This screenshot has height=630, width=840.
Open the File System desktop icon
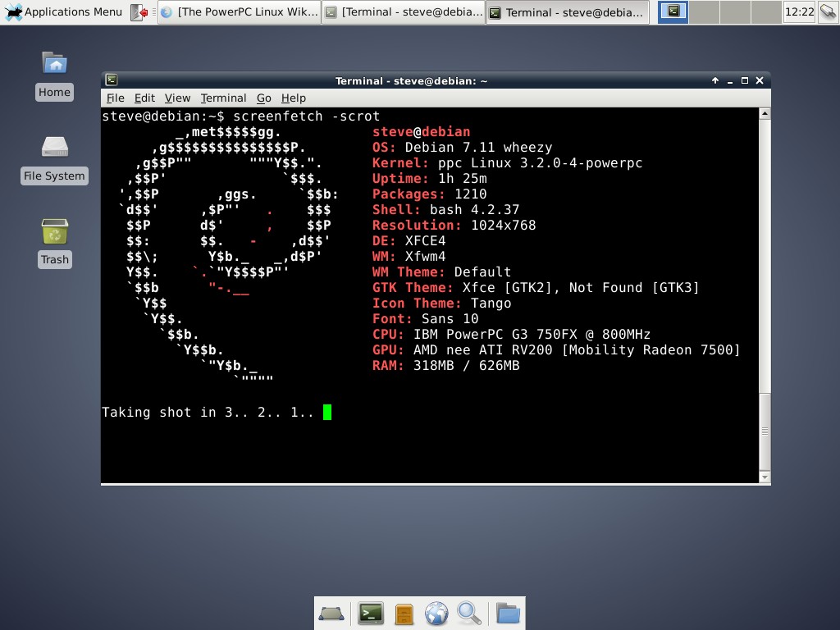[54, 160]
